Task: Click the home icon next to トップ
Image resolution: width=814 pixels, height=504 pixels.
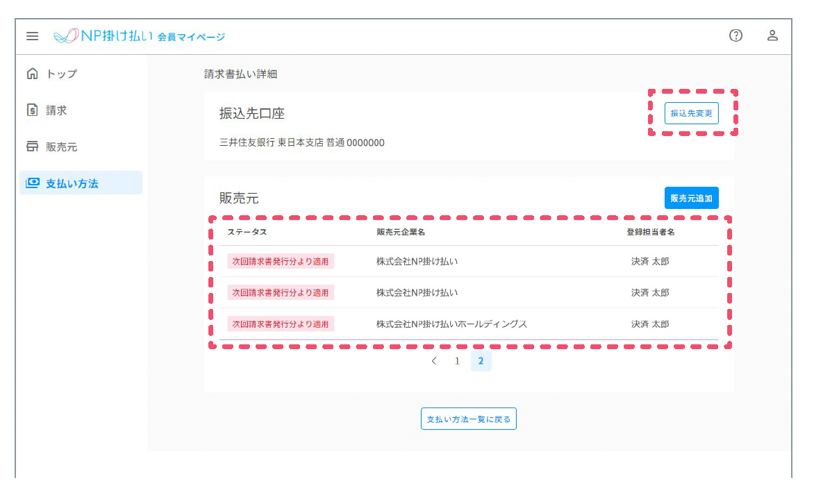Action: (32, 74)
